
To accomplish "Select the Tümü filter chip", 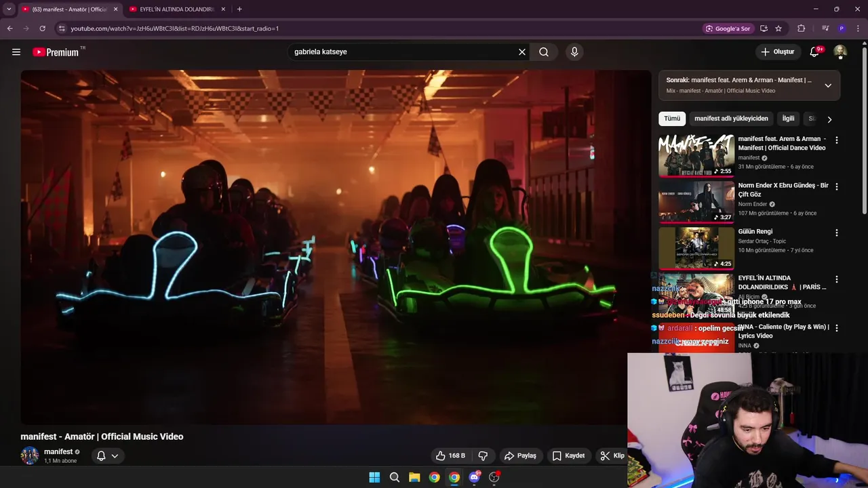I will 672,119.
